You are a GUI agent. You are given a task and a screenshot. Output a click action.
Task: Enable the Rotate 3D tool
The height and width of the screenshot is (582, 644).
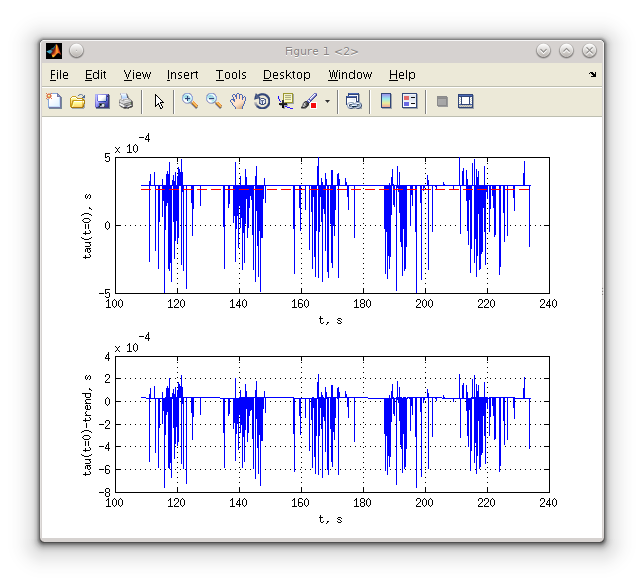coord(262,101)
